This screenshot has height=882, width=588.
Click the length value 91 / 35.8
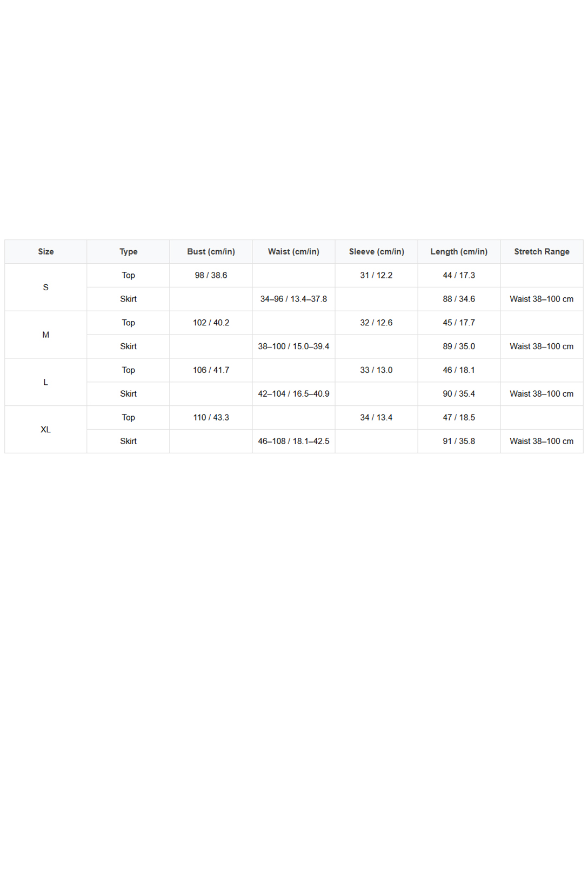tap(459, 441)
